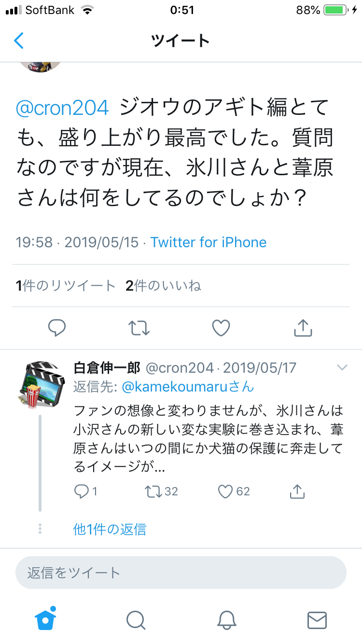The height and width of the screenshot is (644, 362).
Task: View the 1件のリツイート list
Action: click(x=66, y=286)
